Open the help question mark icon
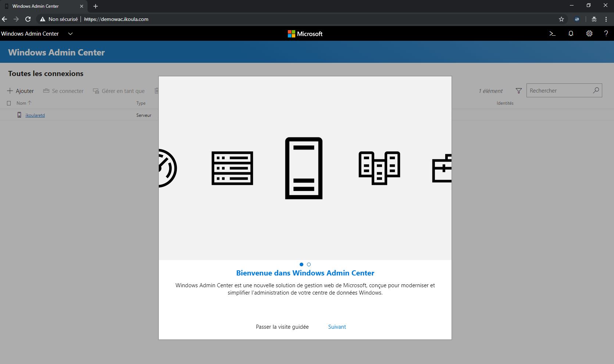Viewport: 614px width, 364px height. click(x=606, y=33)
